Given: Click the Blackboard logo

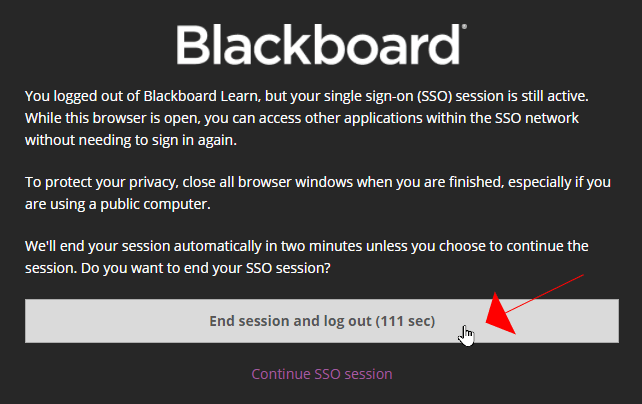Looking at the screenshot, I should click(x=320, y=46).
